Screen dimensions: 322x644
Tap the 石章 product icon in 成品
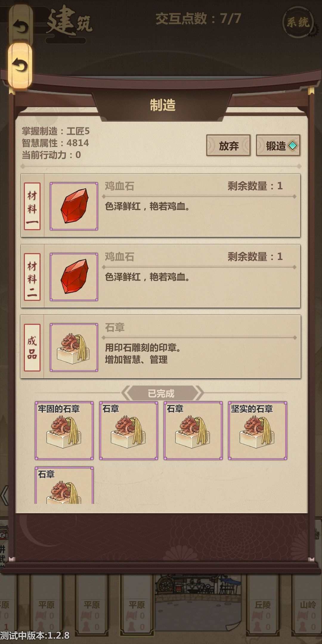tap(74, 347)
